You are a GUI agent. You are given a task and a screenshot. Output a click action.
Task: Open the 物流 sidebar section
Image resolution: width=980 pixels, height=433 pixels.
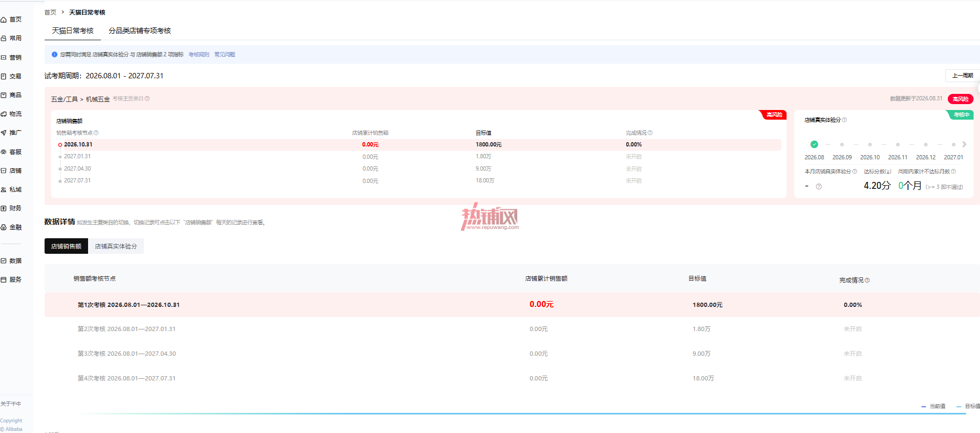(x=11, y=114)
